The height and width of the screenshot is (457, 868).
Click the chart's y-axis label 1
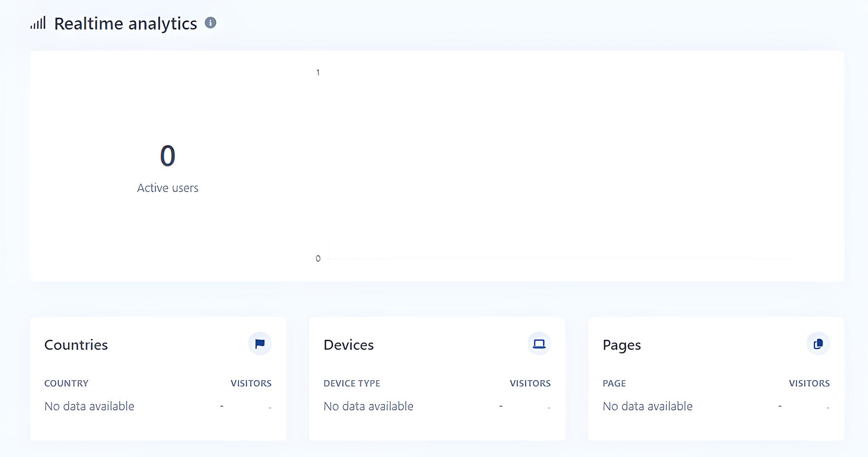point(318,72)
